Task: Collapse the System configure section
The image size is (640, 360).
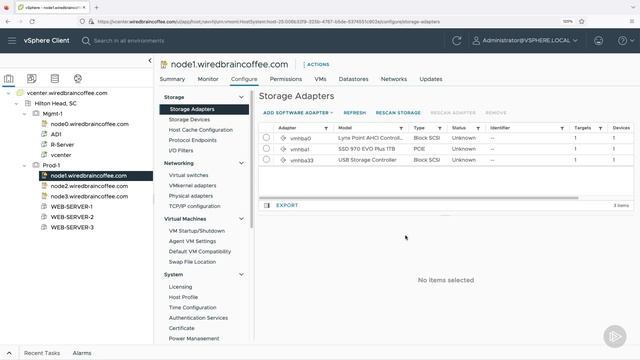Action: click(x=241, y=275)
